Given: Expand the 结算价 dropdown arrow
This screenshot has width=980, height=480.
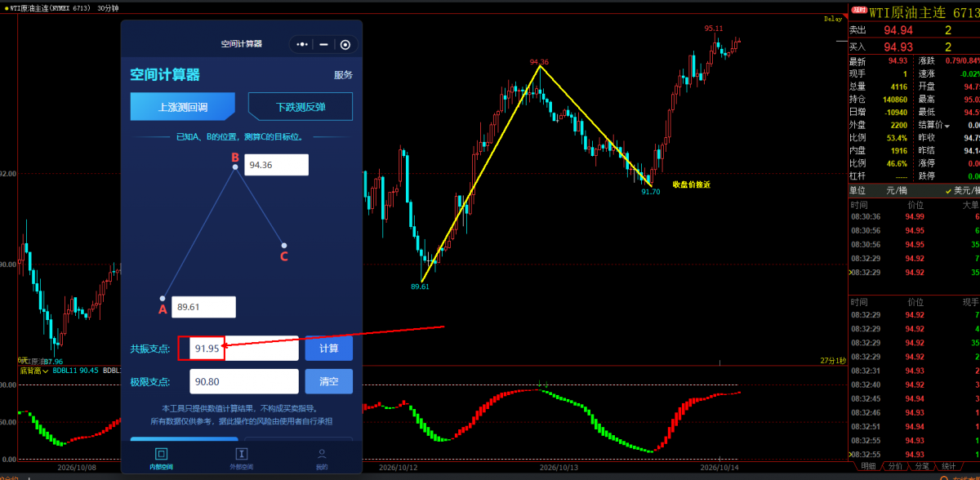Looking at the screenshot, I should pos(947,125).
